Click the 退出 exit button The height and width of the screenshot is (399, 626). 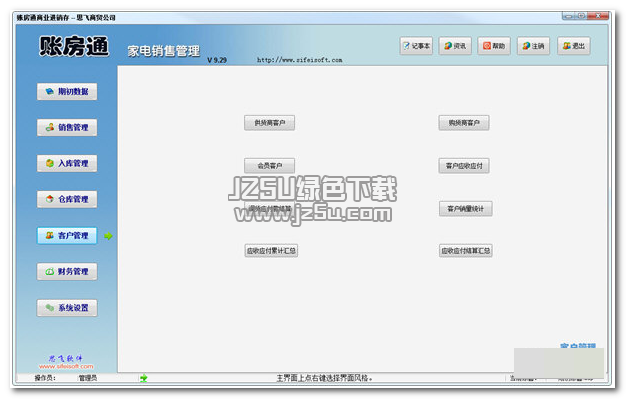(x=574, y=46)
